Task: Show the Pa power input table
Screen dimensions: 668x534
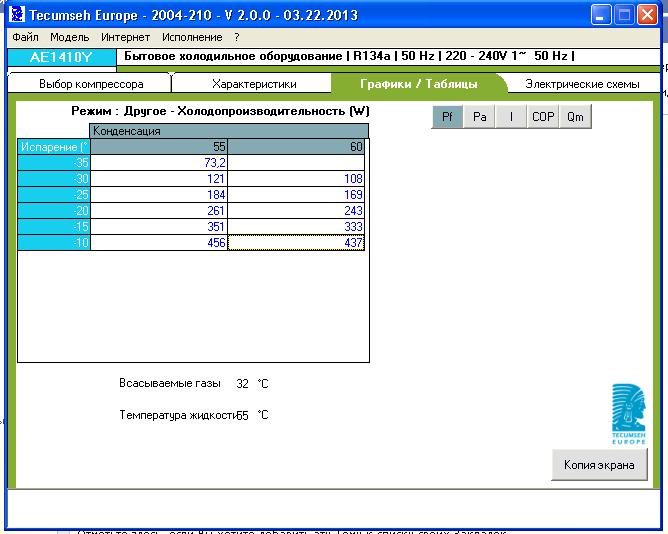Action: [x=479, y=116]
